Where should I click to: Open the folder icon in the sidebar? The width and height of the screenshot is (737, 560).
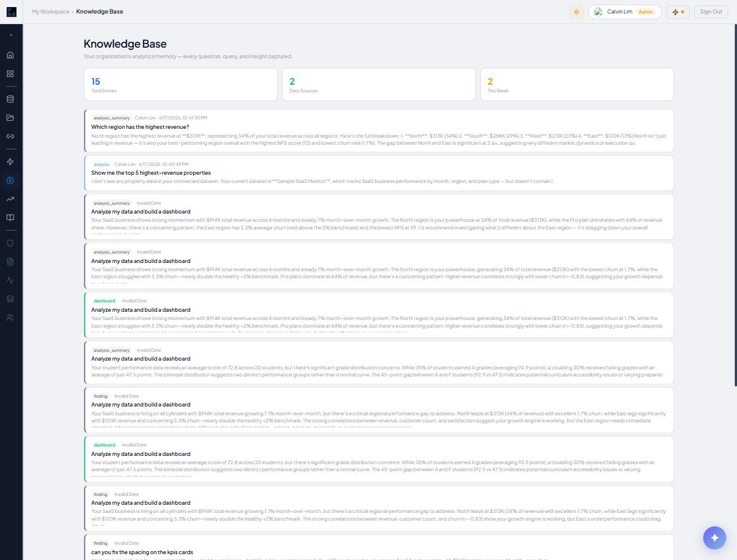click(10, 118)
